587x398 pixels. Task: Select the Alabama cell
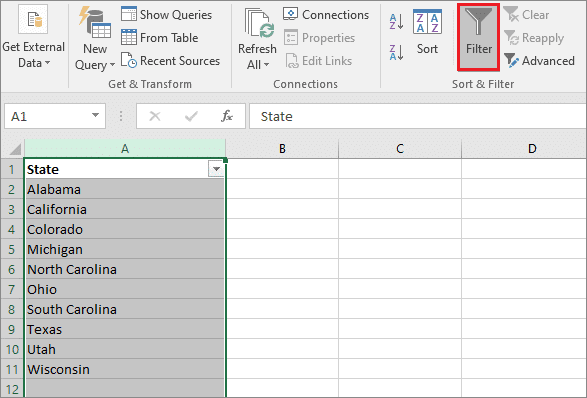(x=125, y=189)
